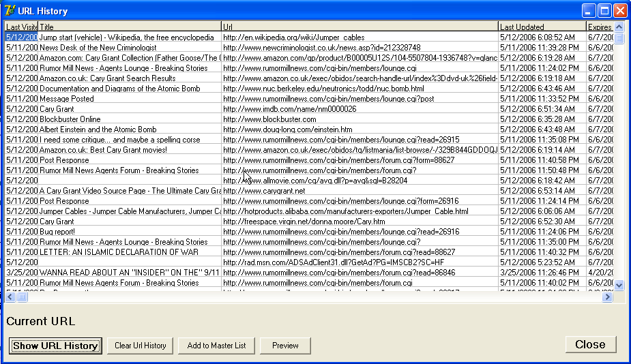Sort by the Title column header

[130, 27]
